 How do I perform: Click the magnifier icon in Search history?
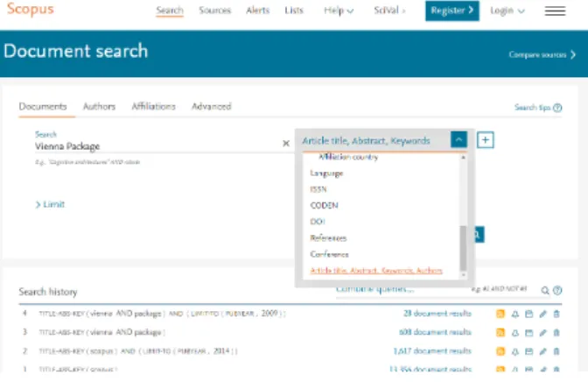pos(545,290)
